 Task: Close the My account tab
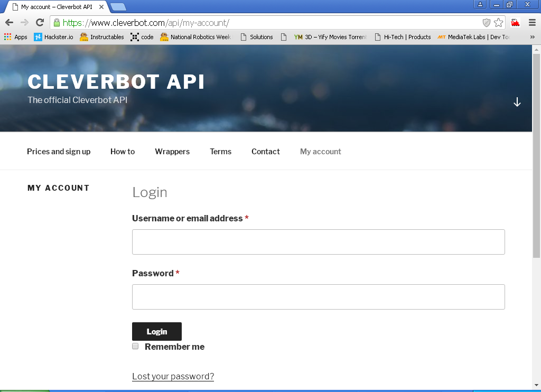101,7
